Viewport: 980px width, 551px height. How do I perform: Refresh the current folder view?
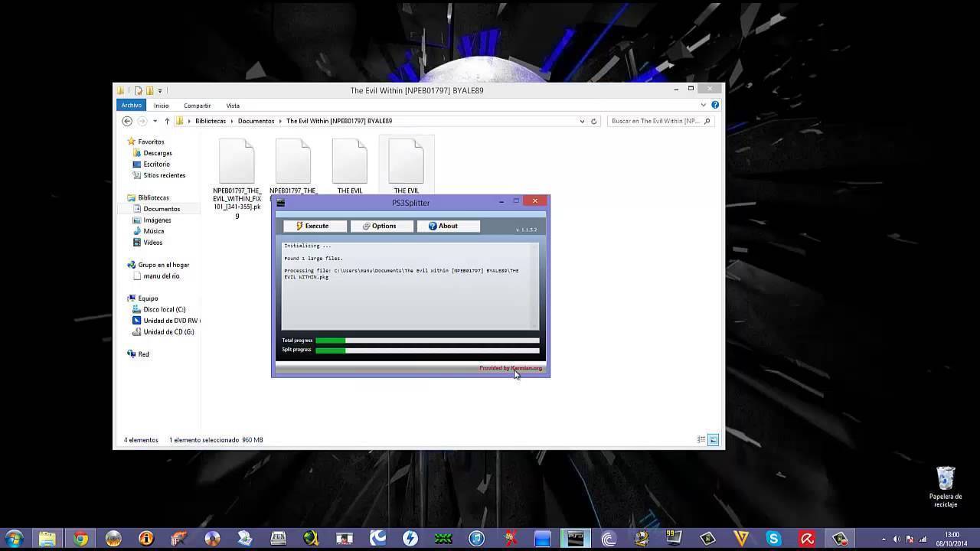[x=594, y=121]
